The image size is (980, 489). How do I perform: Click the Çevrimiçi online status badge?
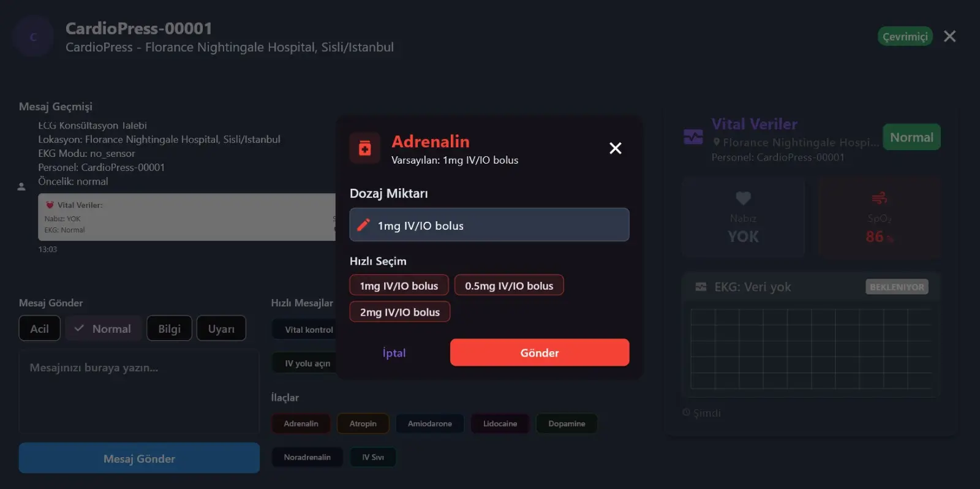[x=905, y=36]
